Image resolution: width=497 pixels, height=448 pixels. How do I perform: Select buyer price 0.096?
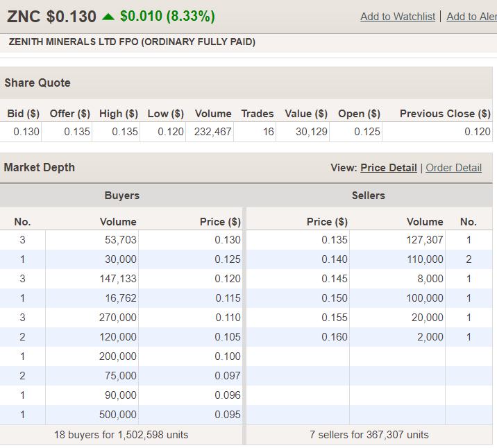(228, 395)
